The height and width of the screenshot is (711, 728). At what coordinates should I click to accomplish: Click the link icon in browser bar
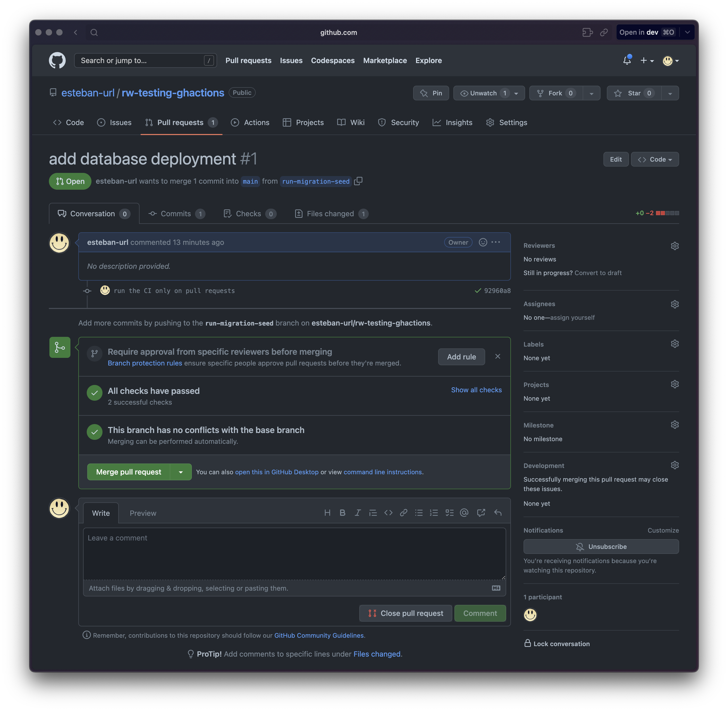604,33
